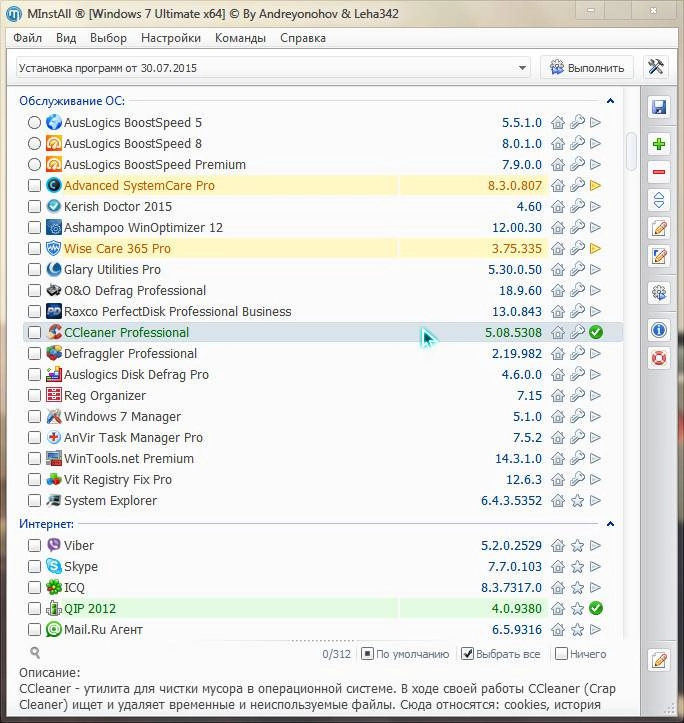This screenshot has width=684, height=723.
Task: Click the vertical scrollbar thumb of program list
Action: pos(630,151)
